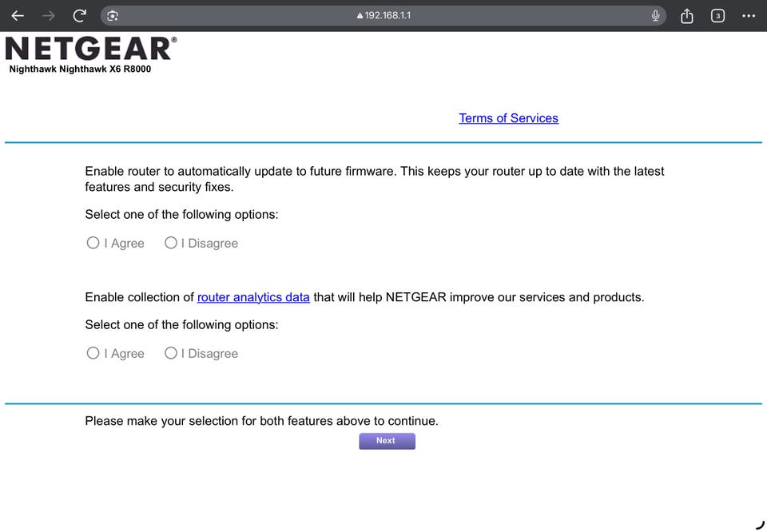Open the browser three-dots menu
The width and height of the screenshot is (767, 532).
pos(749,16)
